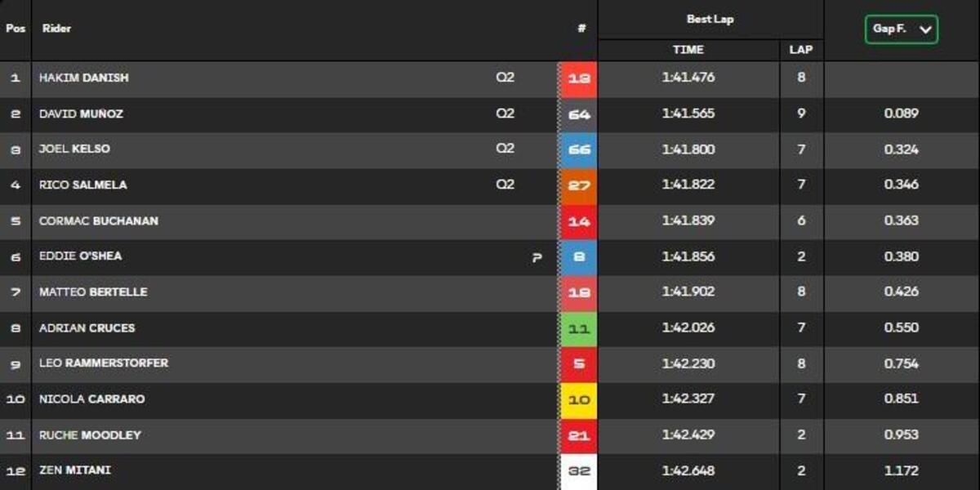Image resolution: width=980 pixels, height=490 pixels.
Task: Click Hakim Danish's red number badge
Action: click(x=578, y=79)
